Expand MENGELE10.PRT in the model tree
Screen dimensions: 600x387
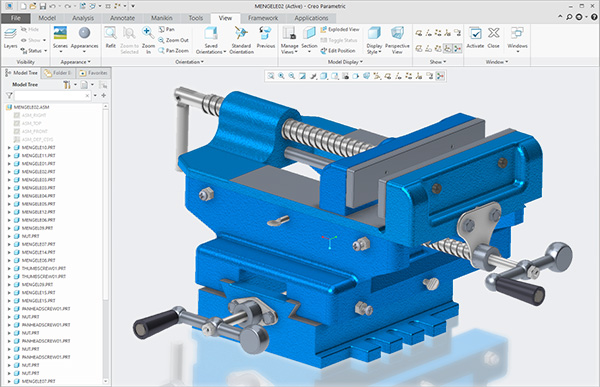click(9, 147)
